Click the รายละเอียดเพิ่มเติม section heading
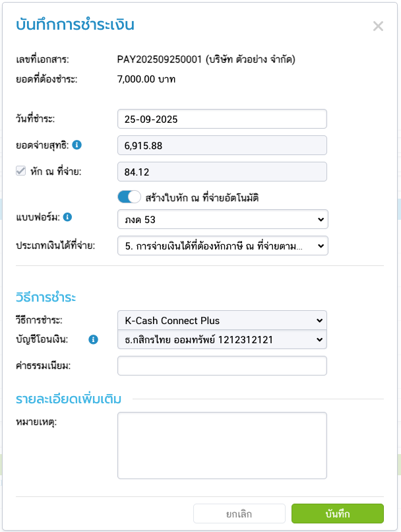Viewport: 401px width, 532px height. (73, 398)
